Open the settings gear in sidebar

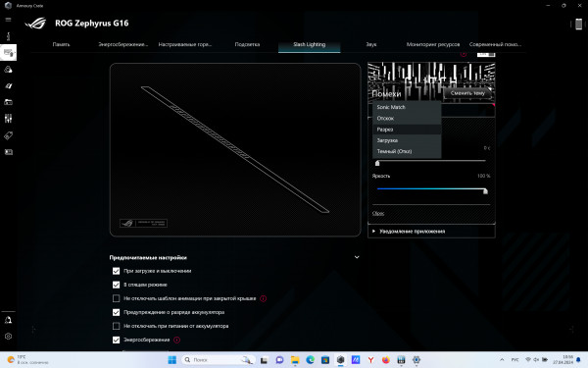8,337
